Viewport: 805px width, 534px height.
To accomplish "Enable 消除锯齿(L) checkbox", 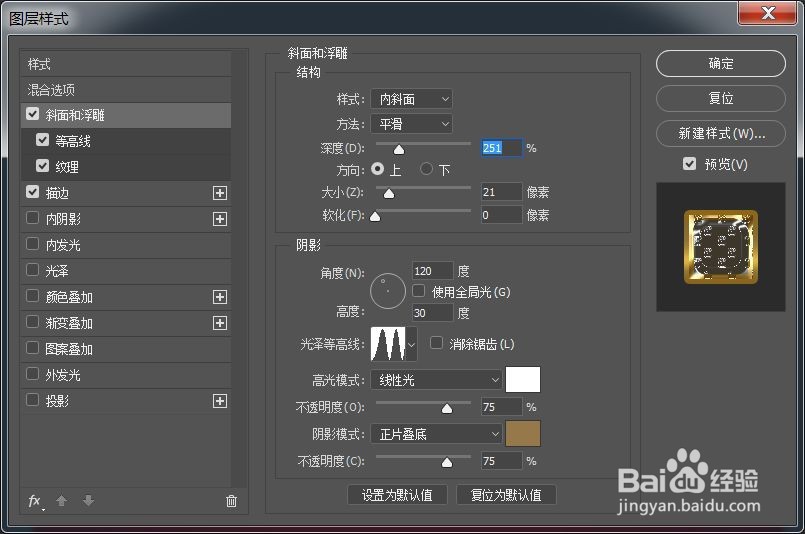I will [436, 343].
